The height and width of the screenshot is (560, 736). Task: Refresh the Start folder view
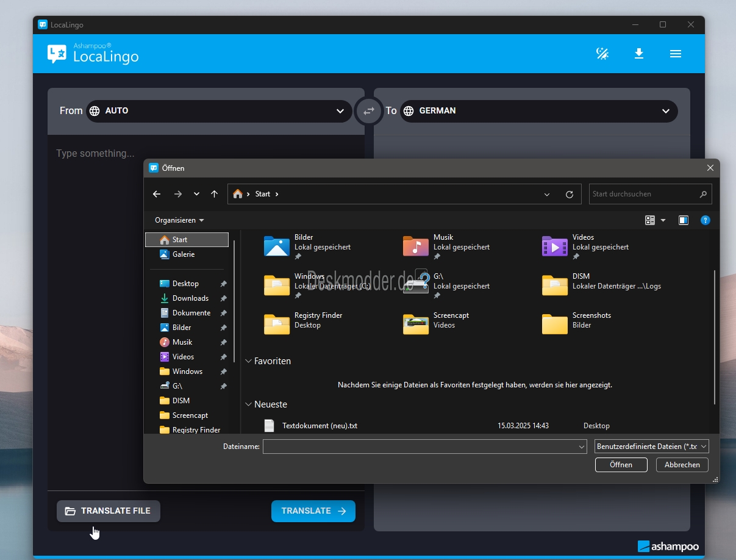pos(570,195)
